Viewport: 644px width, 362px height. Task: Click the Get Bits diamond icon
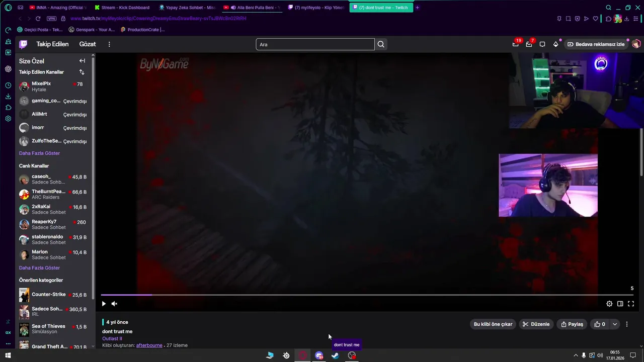pyautogui.click(x=555, y=44)
